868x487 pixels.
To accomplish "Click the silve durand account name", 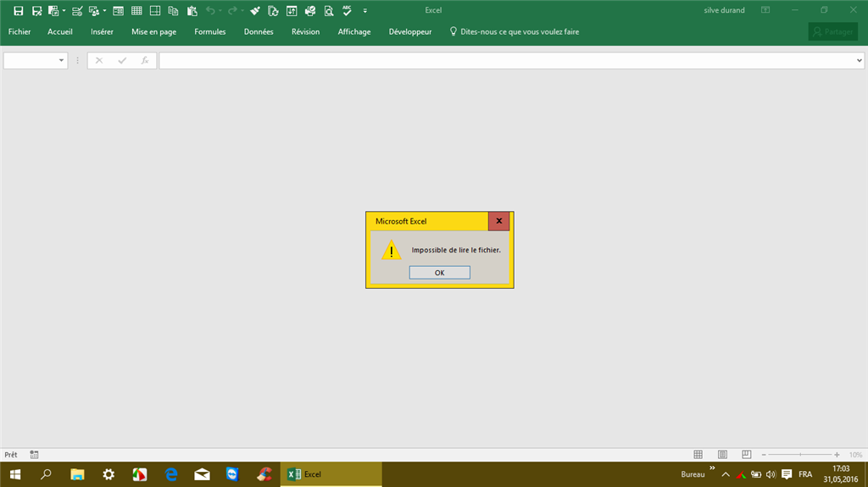I will (x=724, y=10).
